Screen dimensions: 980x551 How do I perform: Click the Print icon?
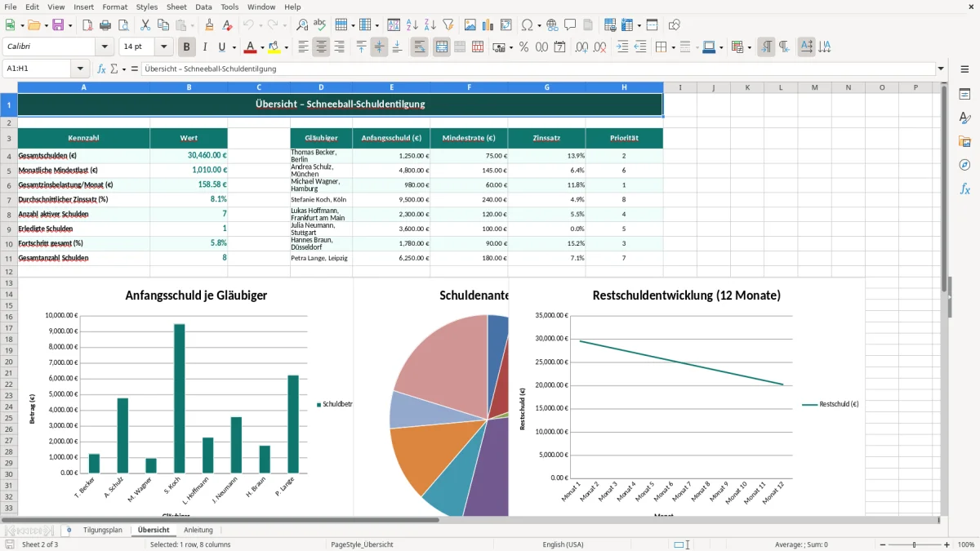(x=105, y=25)
